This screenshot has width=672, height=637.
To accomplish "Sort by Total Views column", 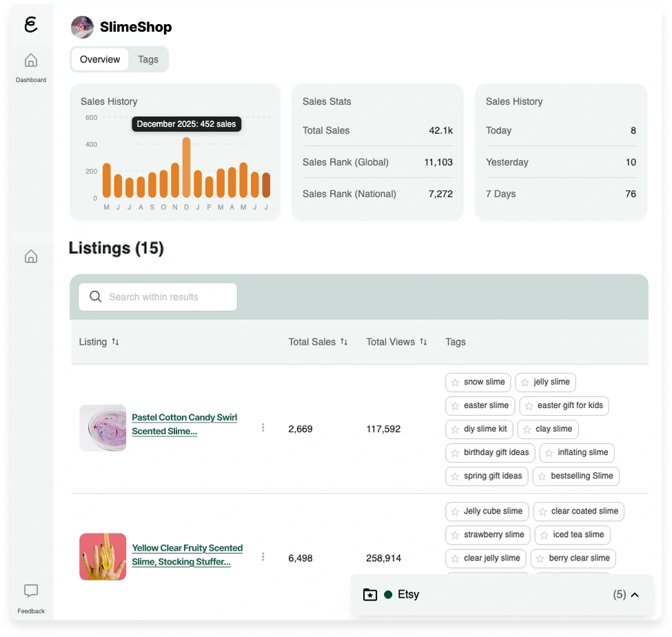I will pyautogui.click(x=423, y=342).
